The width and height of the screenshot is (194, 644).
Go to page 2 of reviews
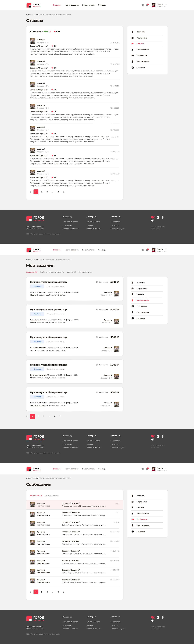(x=42, y=192)
